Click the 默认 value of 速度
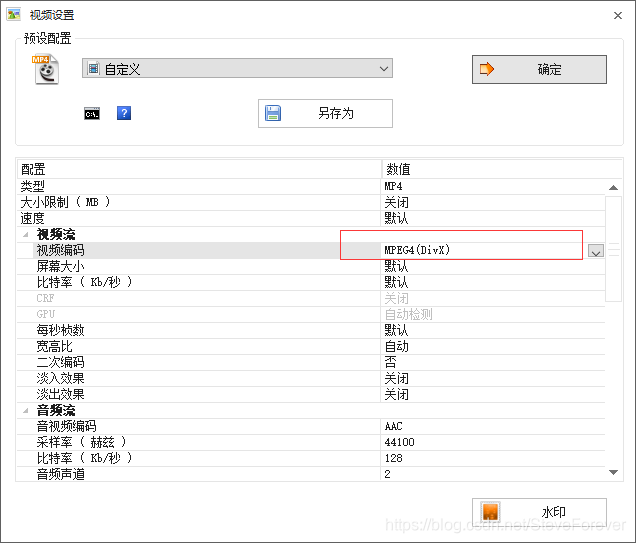This screenshot has width=636, height=543. 396,219
